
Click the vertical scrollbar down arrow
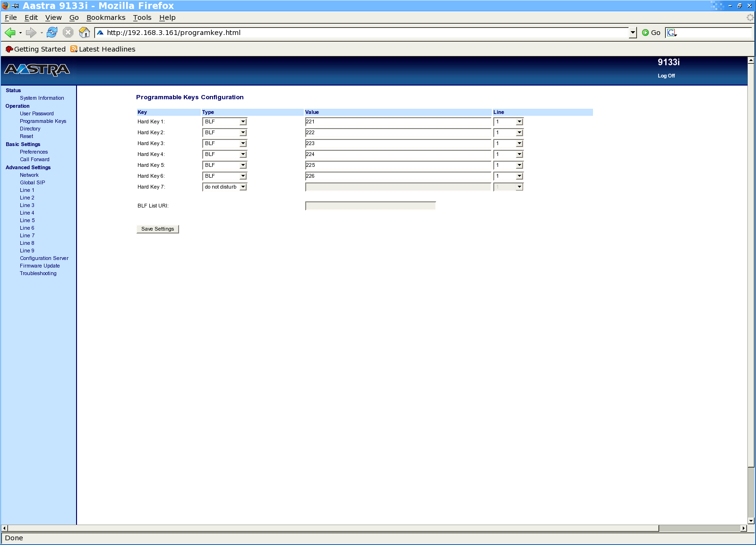[x=751, y=521]
